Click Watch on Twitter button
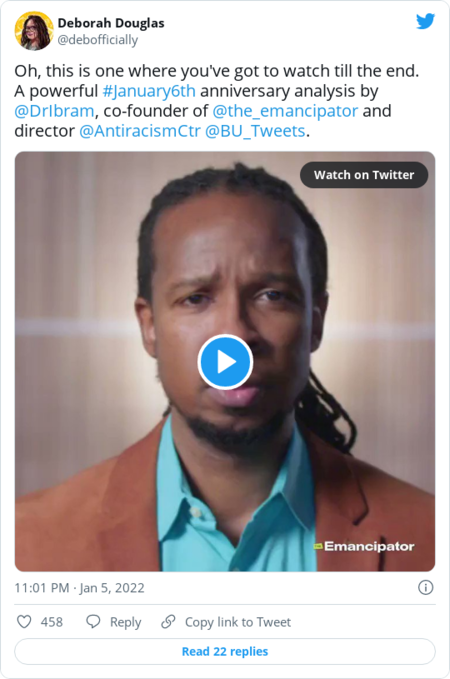The width and height of the screenshot is (450, 679). [x=364, y=175]
